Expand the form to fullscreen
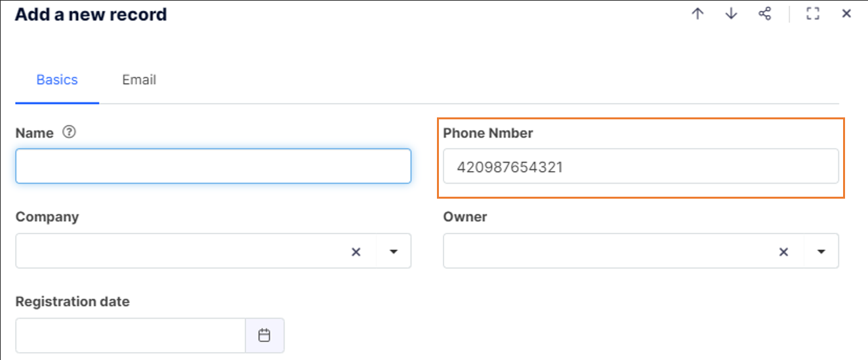The height and width of the screenshot is (360, 868). 813,14
